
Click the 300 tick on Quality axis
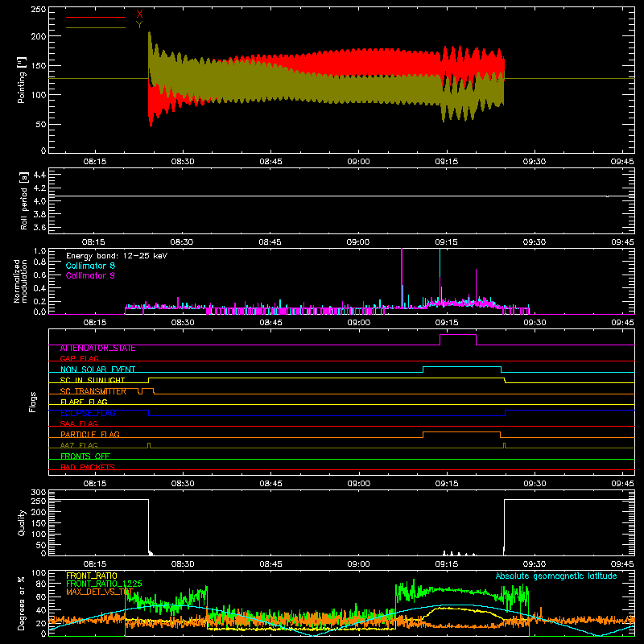[x=39, y=493]
